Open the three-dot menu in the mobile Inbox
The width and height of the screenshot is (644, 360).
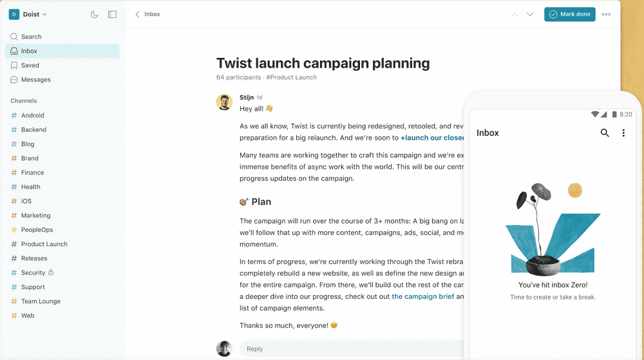[x=623, y=133]
